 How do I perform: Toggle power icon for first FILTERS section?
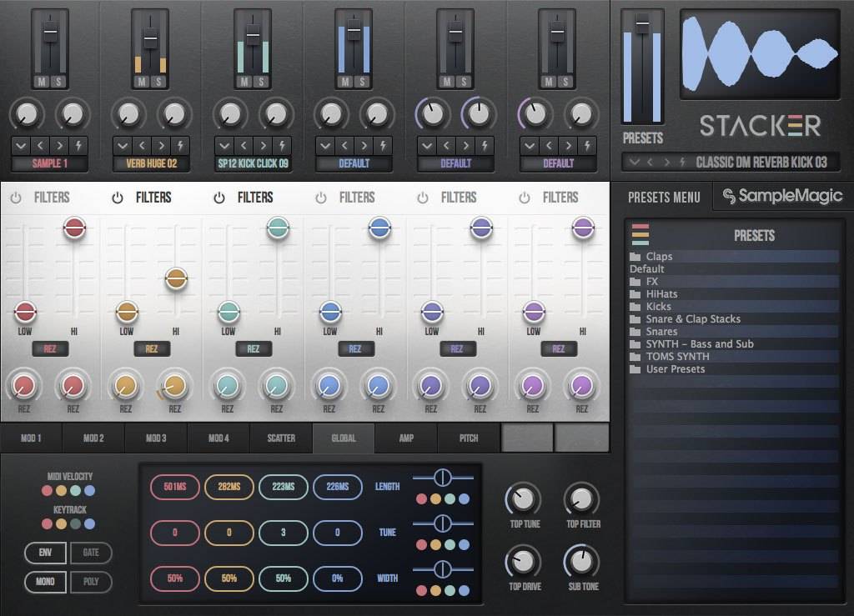click(x=16, y=198)
